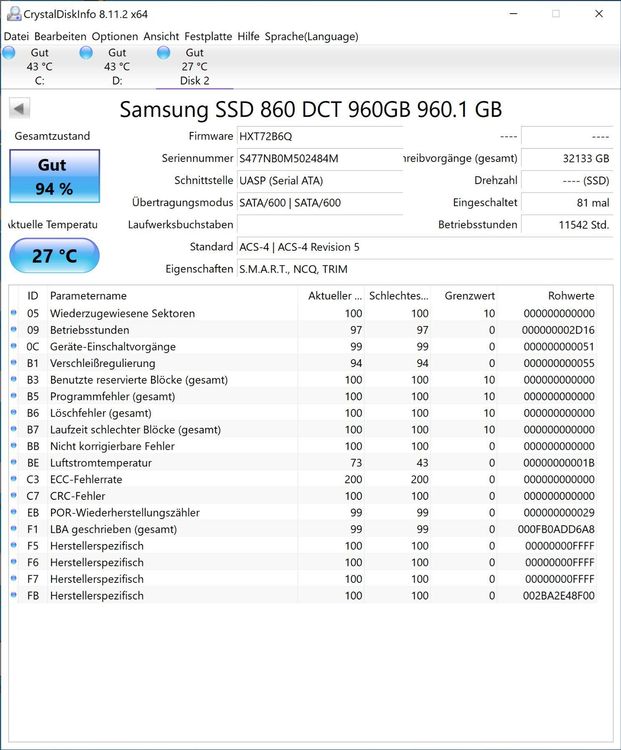Select the D: drive status orb
Image resolution: width=621 pixels, height=750 pixels.
[86, 53]
